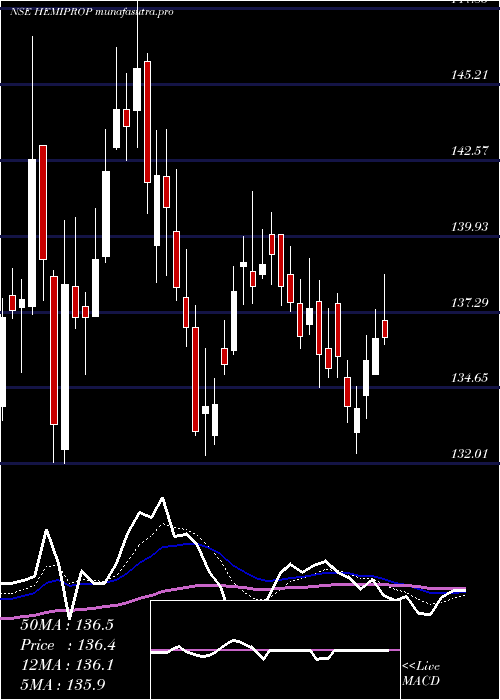Viewport: 500px width, 700px height.
Task: Click the 50MA : 136.5 readout
Action: [67, 625]
